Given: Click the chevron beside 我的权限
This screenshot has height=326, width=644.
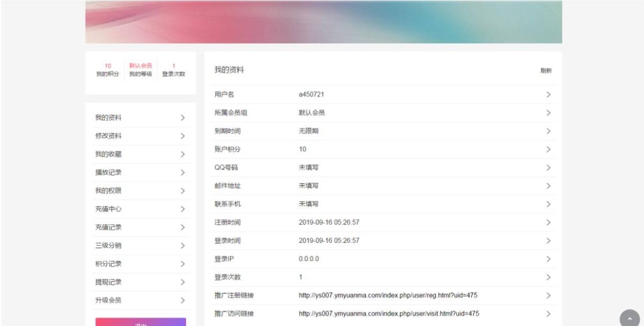Looking at the screenshot, I should pos(182,190).
